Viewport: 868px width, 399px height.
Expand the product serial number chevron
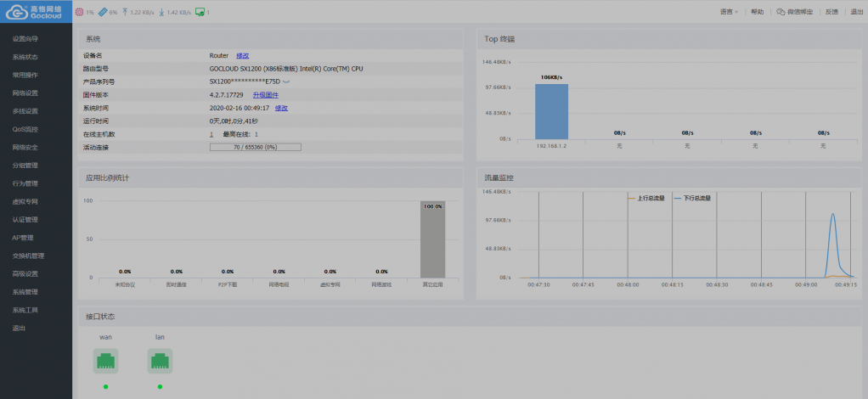tap(286, 81)
